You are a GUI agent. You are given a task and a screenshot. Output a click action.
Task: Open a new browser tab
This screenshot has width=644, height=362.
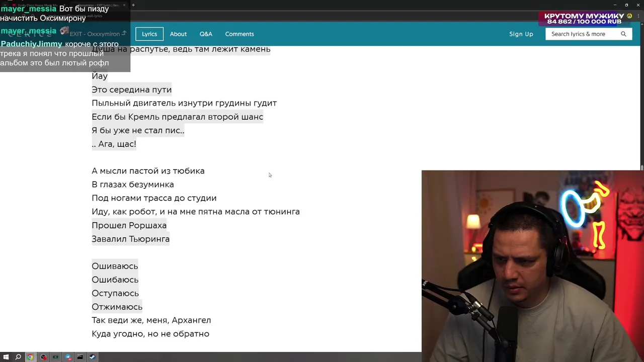click(133, 5)
